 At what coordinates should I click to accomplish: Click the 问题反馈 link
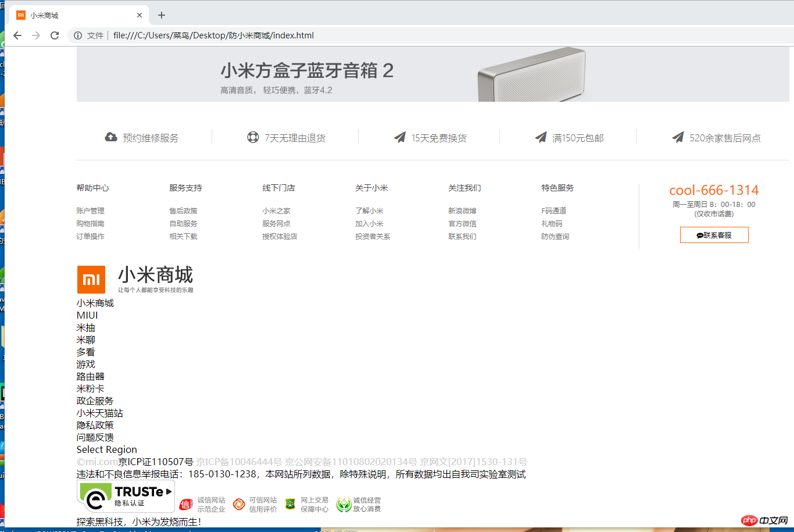click(95, 438)
